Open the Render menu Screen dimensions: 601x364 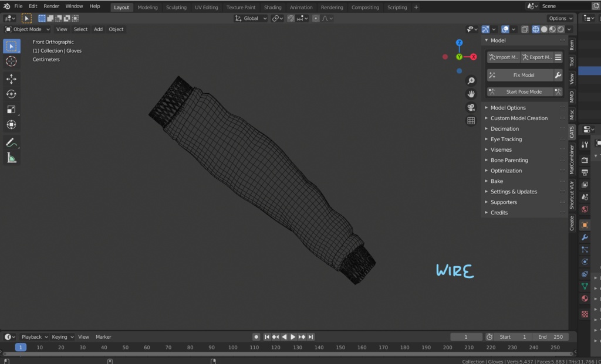[51, 6]
